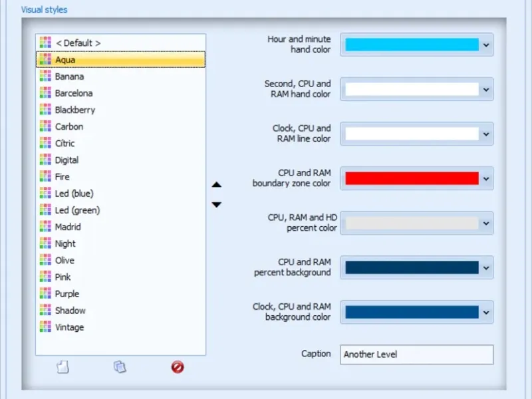Open CPU and RAM percent background arrow
This screenshot has height=399, width=532.
[486, 268]
